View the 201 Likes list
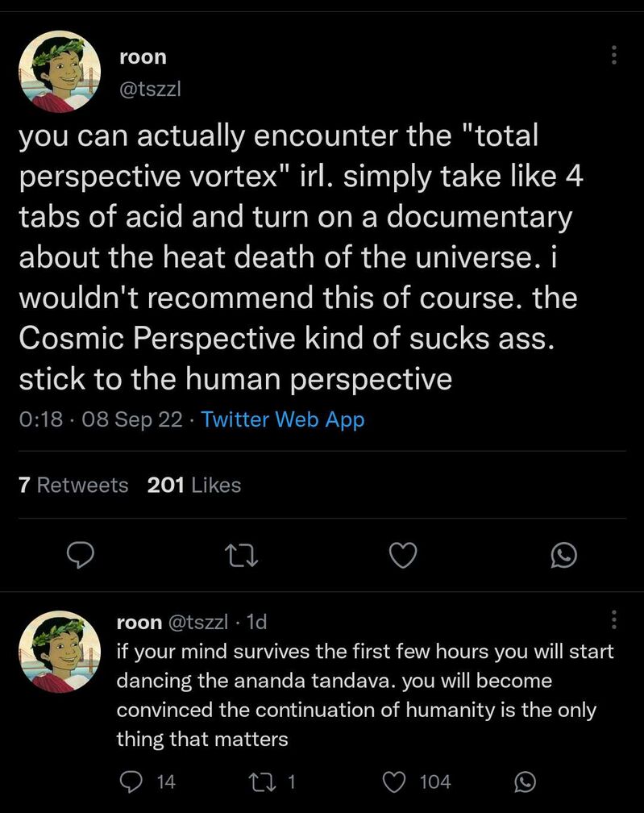This screenshot has height=813, width=644. (193, 486)
